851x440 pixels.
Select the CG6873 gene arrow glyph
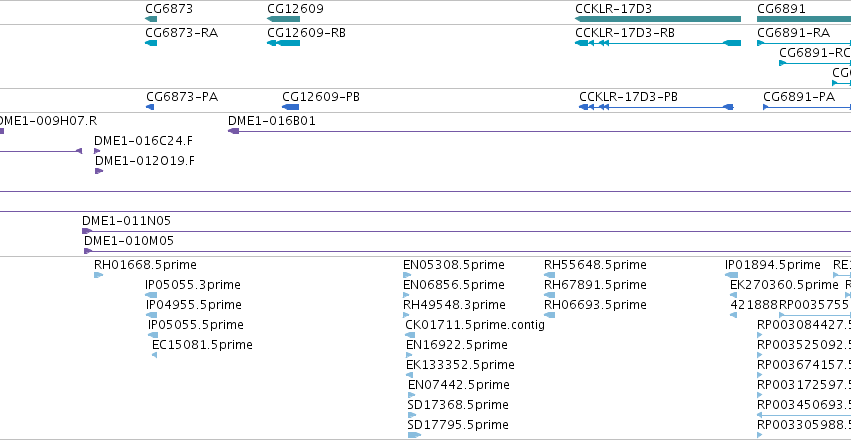click(x=151, y=19)
